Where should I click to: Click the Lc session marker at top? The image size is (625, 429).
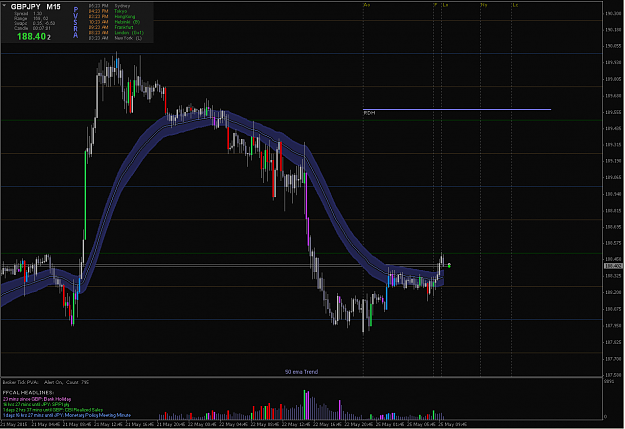515,5
